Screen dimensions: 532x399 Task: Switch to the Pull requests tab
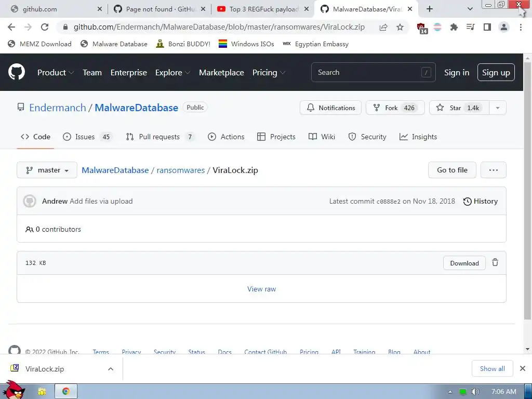click(160, 137)
